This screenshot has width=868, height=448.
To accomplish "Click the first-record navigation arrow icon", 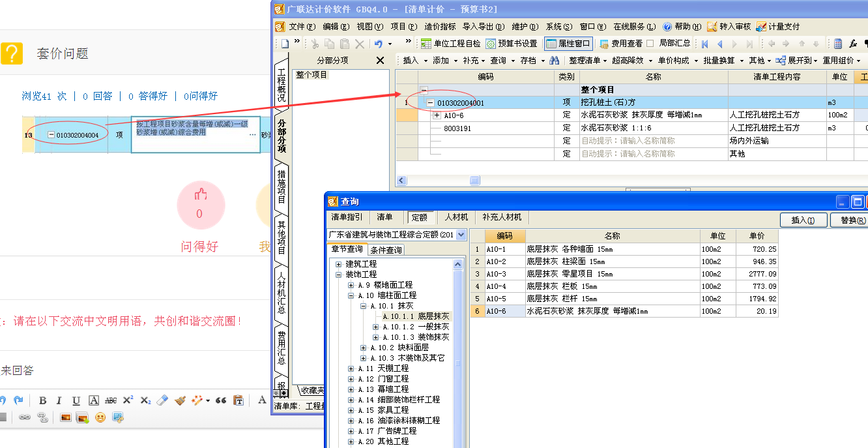I will (x=704, y=44).
